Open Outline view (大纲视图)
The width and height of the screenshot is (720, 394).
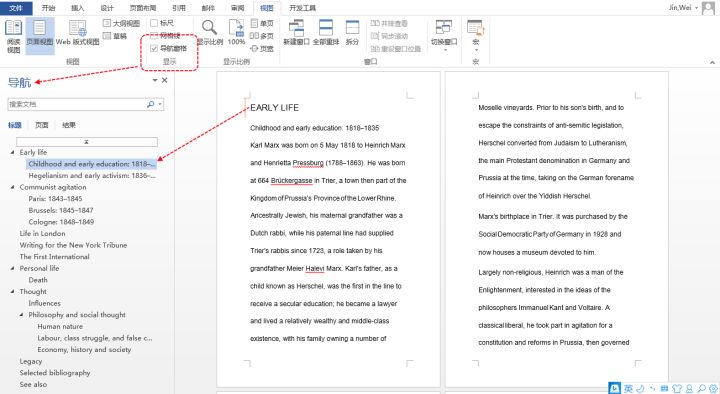click(121, 23)
